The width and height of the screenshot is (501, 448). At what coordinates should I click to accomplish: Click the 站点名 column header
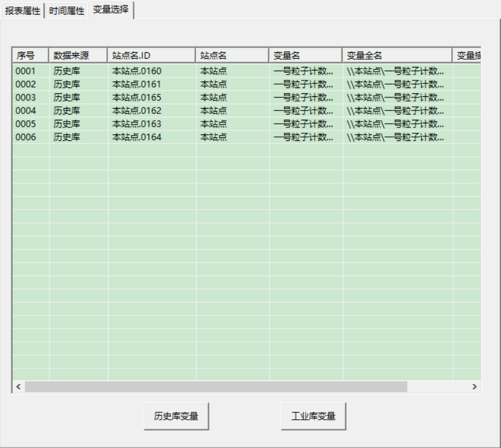(x=232, y=56)
